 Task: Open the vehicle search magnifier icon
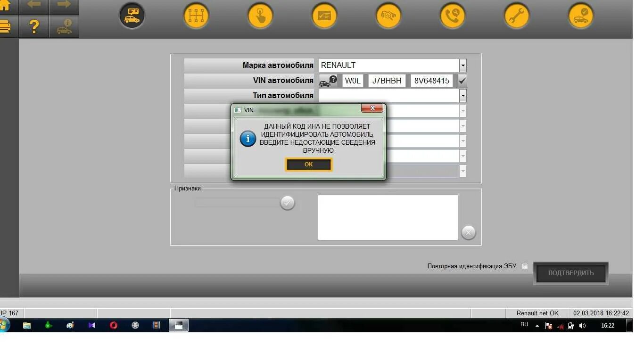[388, 16]
